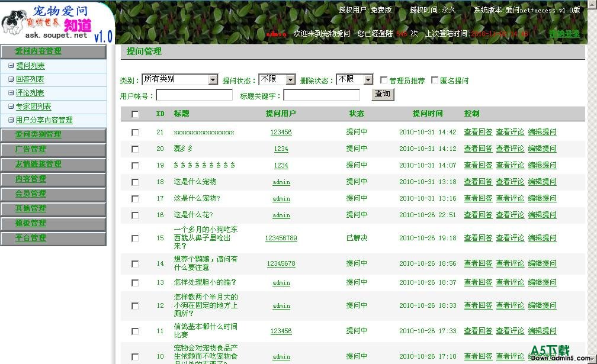Open the 删除状态 dropdown
Image resolution: width=597 pixels, height=364 pixels.
354,79
